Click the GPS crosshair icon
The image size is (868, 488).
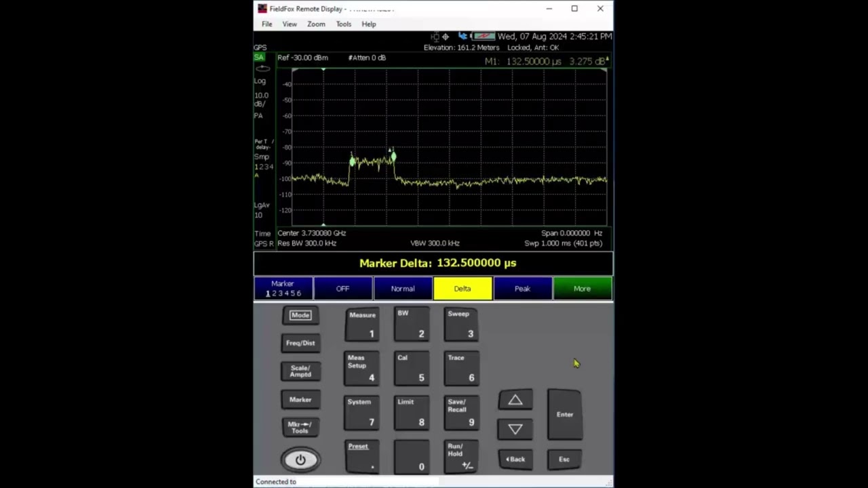pos(446,37)
